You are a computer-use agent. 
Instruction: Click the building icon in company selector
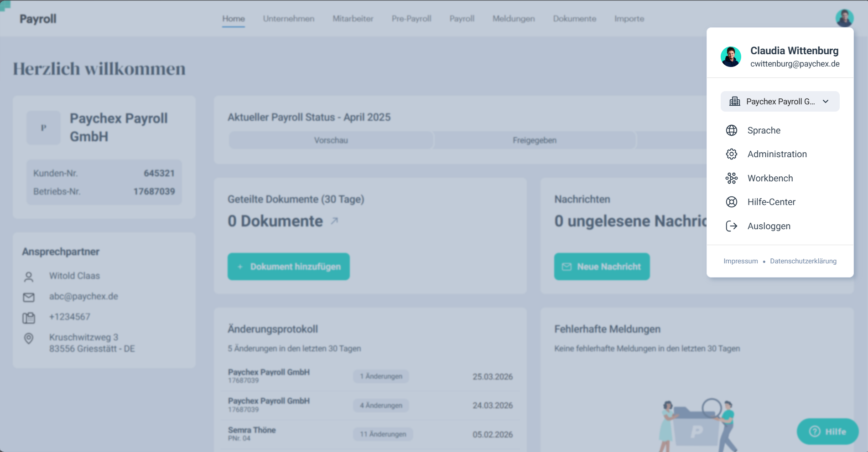(734, 102)
